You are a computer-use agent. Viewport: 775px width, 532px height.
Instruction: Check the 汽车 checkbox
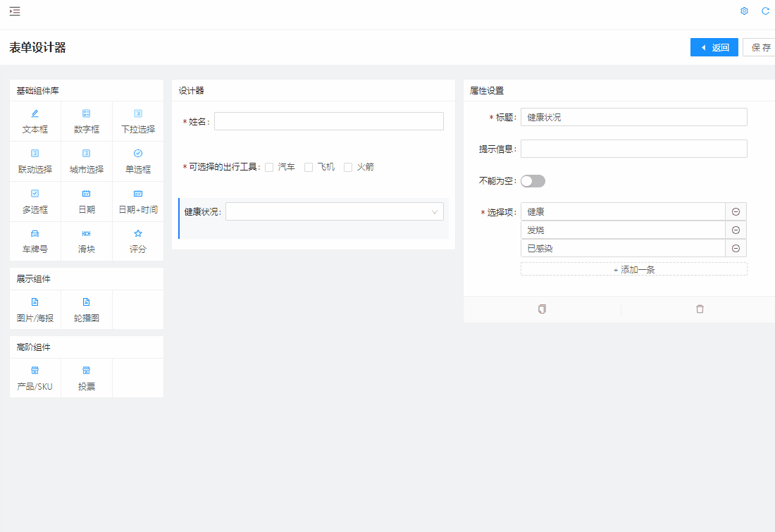pyautogui.click(x=269, y=167)
